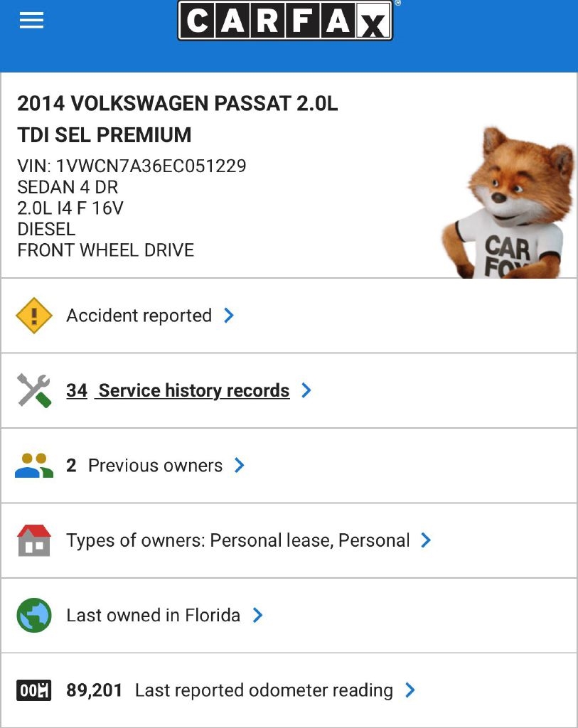Click the globe location icon

[x=34, y=615]
